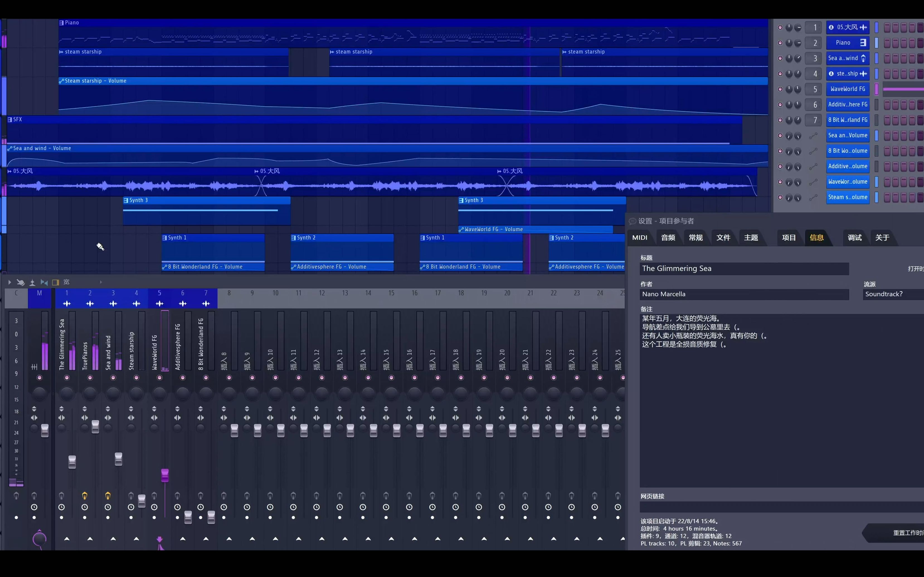Toggle the Piano channel mute LED
This screenshot has height=577, width=924.
click(780, 43)
